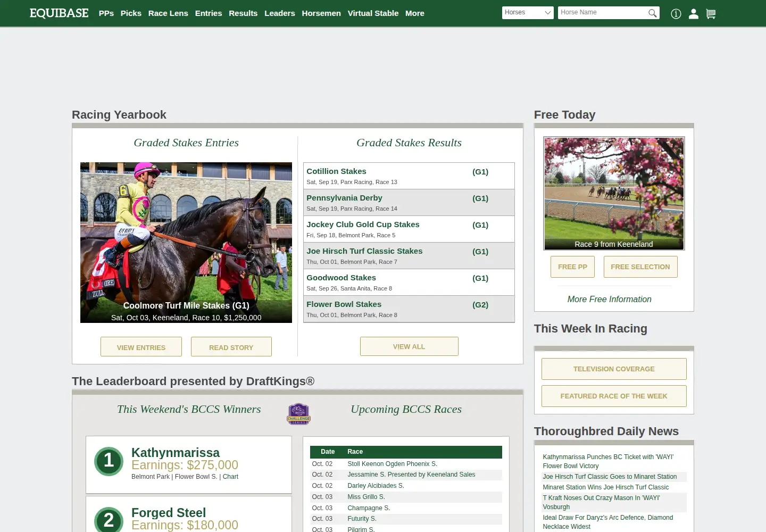Open the Coolmore Turf Mile Stakes photo
The width and height of the screenshot is (766, 532).
[186, 243]
